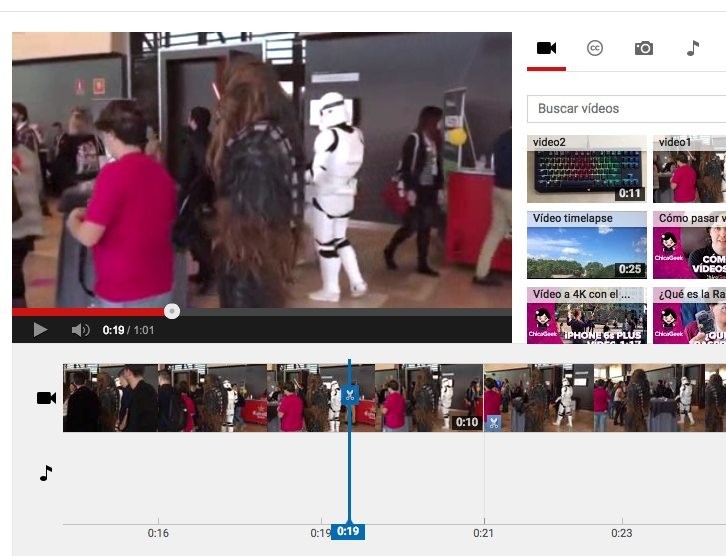Click the Buscar vídeos search field

626,109
